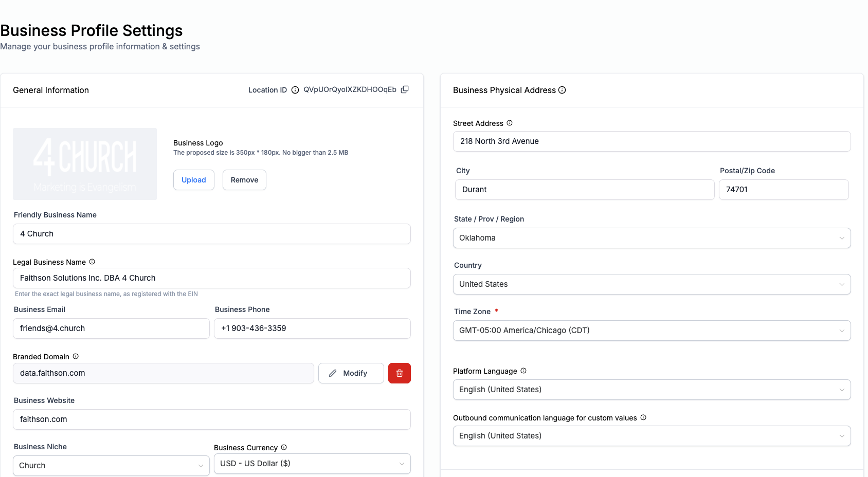The image size is (868, 477).
Task: Click the Business Phone input field
Action: pos(312,328)
